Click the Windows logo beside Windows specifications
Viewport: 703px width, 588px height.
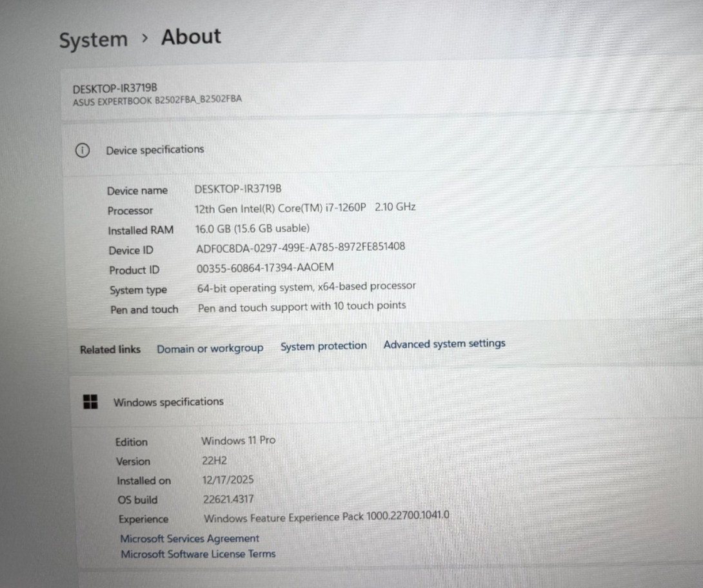point(90,402)
